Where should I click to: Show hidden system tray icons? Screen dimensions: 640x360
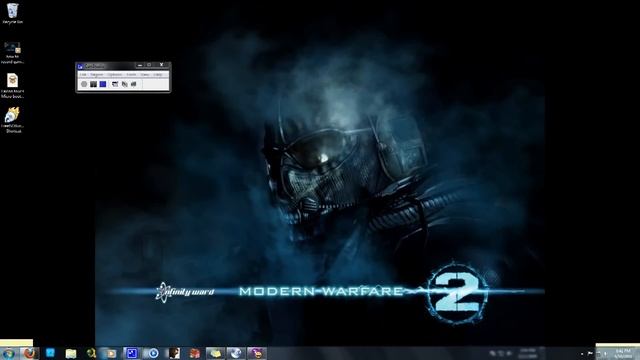582,353
